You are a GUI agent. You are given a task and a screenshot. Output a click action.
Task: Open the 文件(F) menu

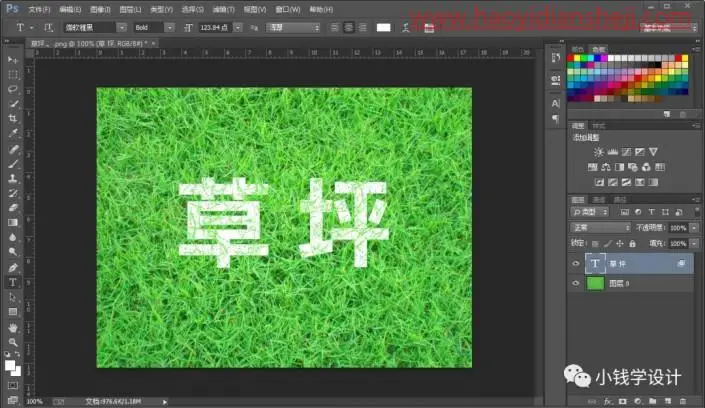(39, 9)
